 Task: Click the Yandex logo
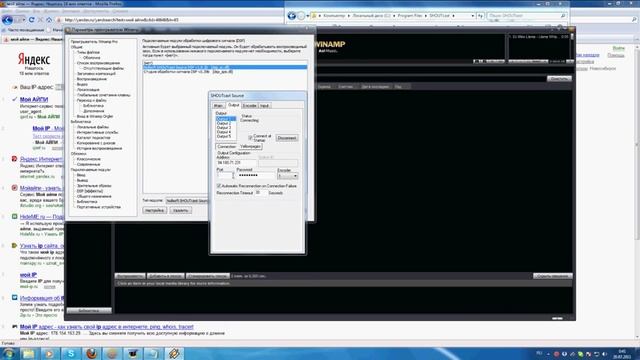point(34,60)
